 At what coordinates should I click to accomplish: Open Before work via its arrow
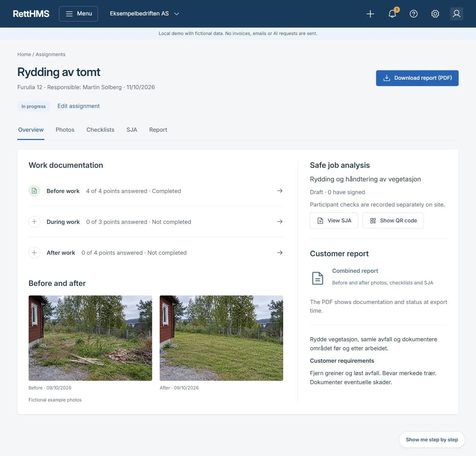(280, 191)
